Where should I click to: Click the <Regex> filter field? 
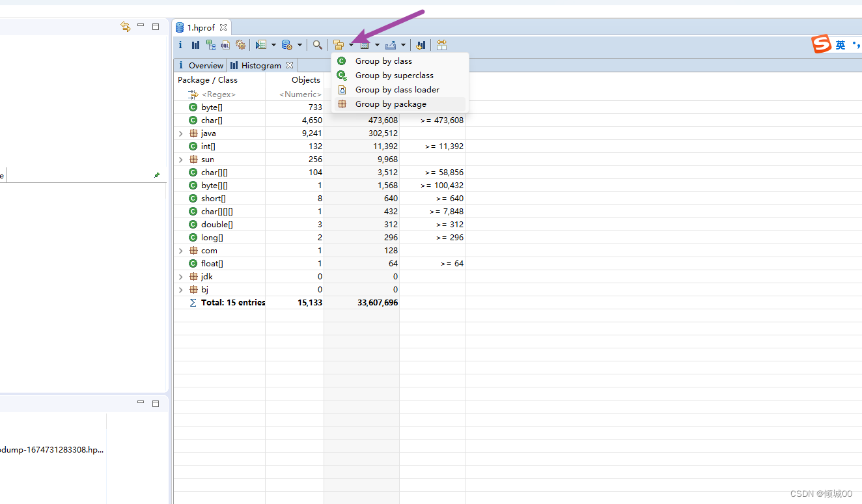tap(219, 94)
